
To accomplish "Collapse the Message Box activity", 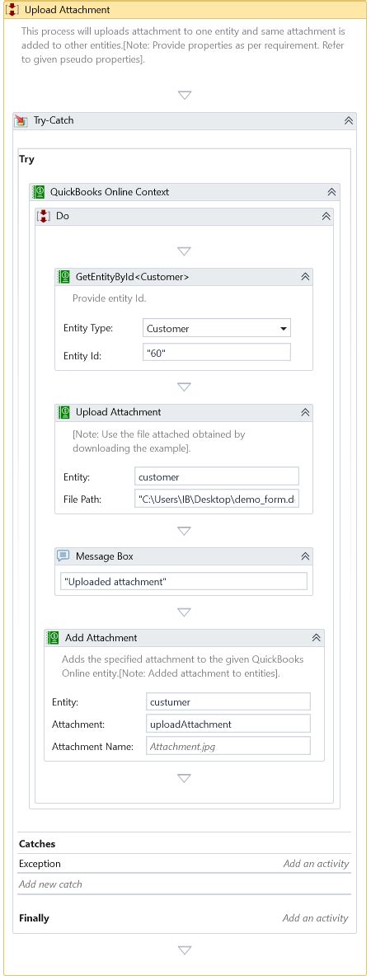I will [305, 556].
